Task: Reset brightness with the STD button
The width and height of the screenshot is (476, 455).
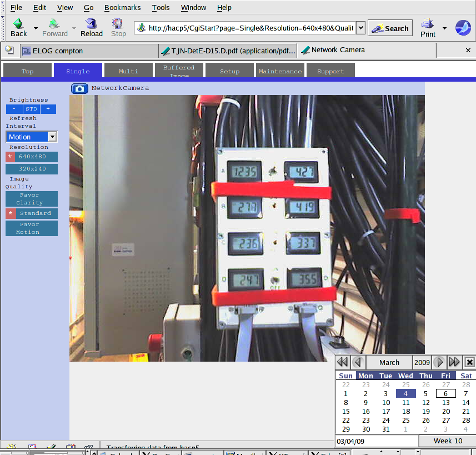Action: tap(31, 109)
